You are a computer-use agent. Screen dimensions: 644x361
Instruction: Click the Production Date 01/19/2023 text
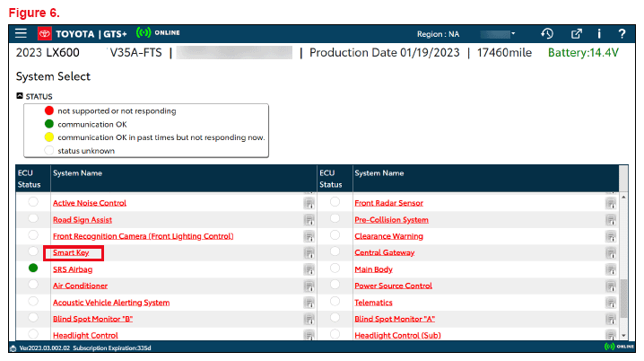click(385, 53)
